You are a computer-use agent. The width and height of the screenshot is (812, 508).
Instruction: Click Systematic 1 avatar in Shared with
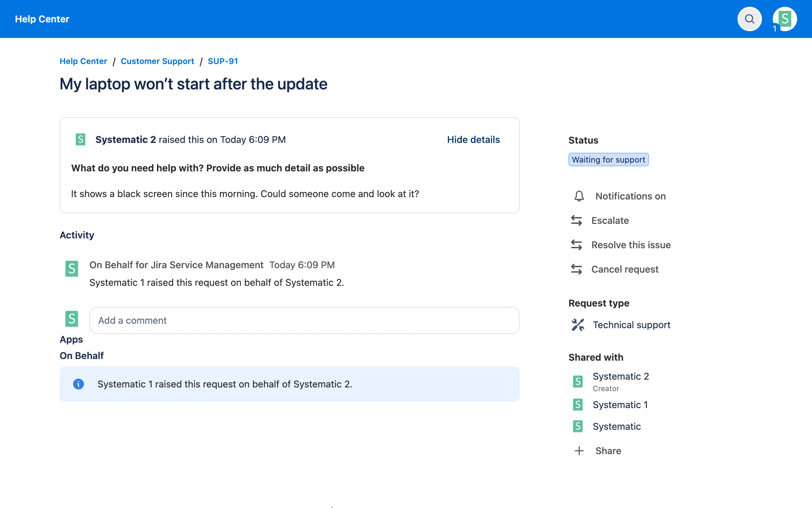click(578, 405)
